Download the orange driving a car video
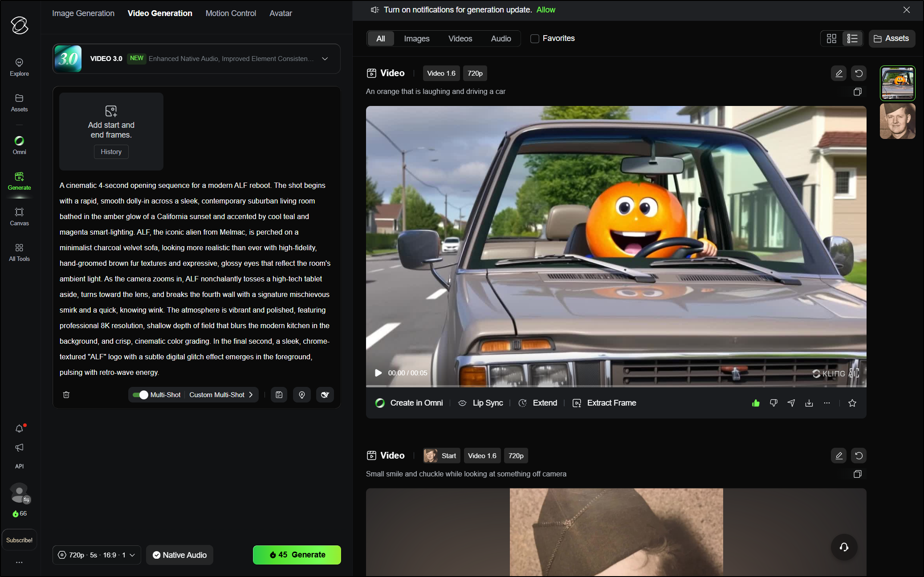 click(809, 402)
